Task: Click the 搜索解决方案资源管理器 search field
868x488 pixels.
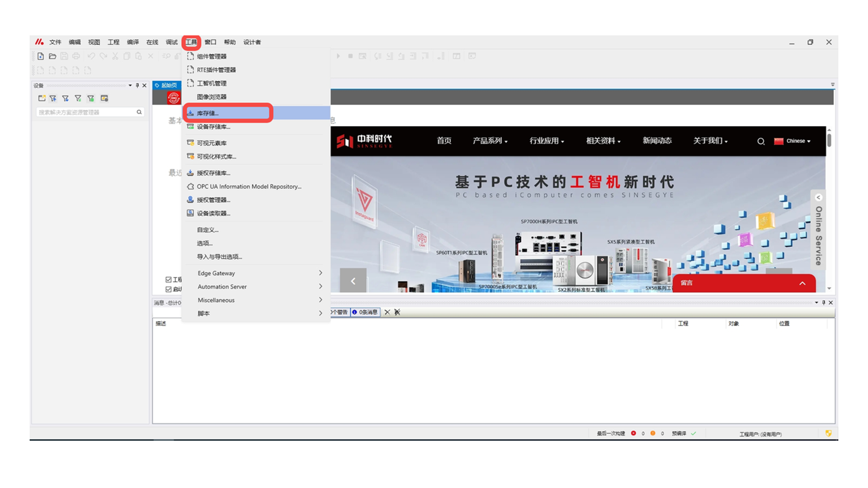Action: 86,112
